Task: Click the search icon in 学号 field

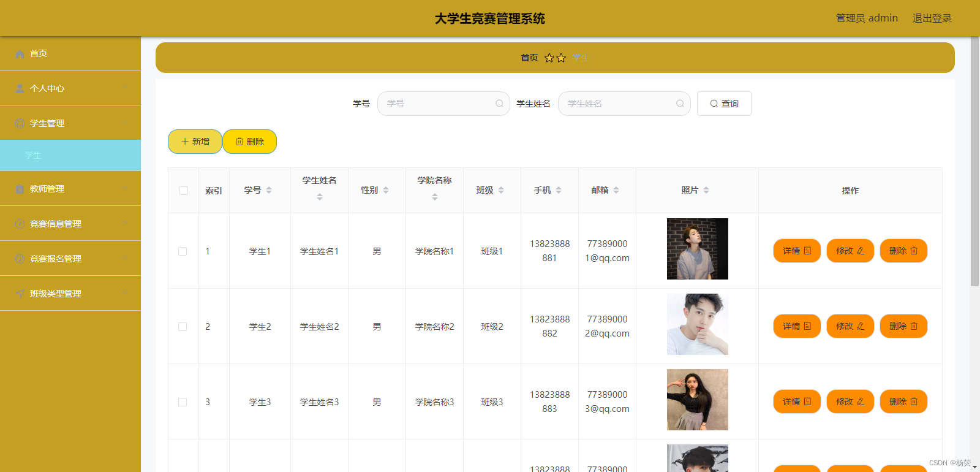Action: [x=499, y=104]
